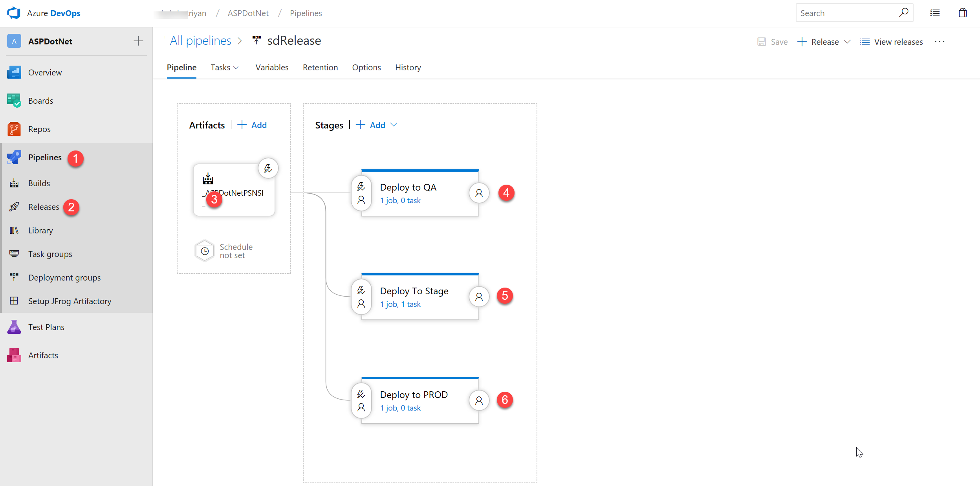Add a new artifact
Viewport: 980px width, 486px height.
(x=252, y=125)
